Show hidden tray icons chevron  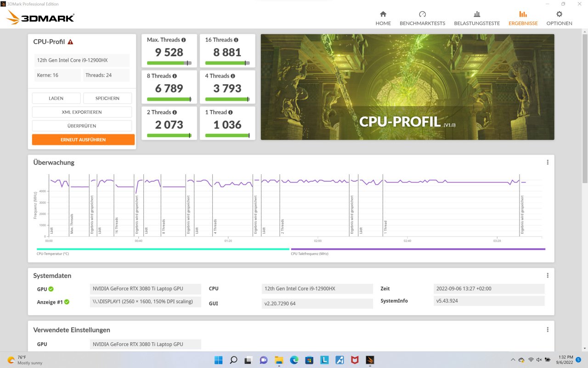[x=513, y=360]
